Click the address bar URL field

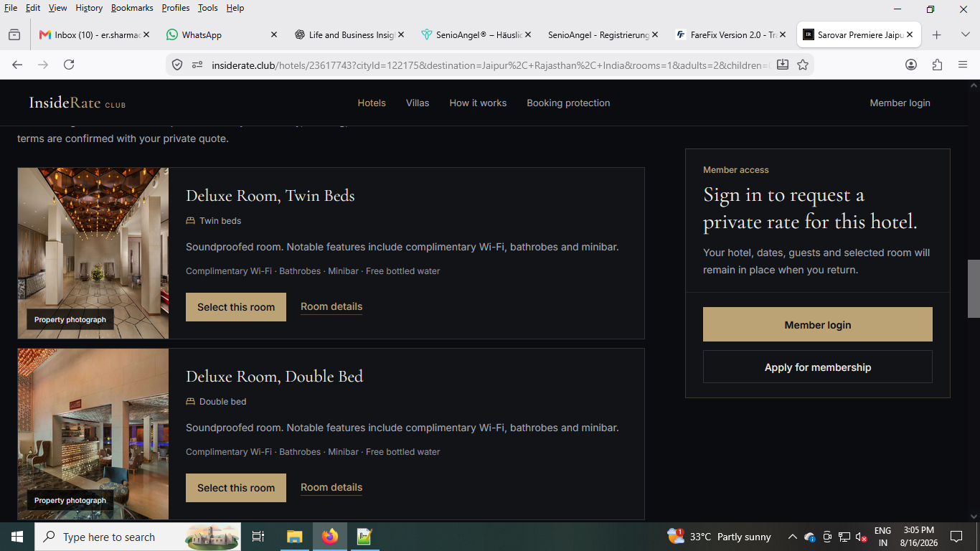490,65
